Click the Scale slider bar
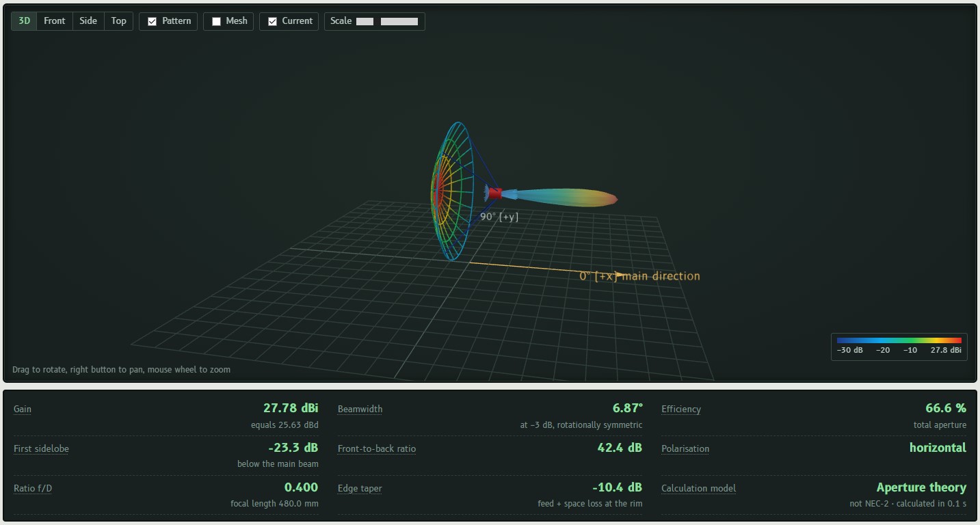Screen dimensions: 980x525 387,22
